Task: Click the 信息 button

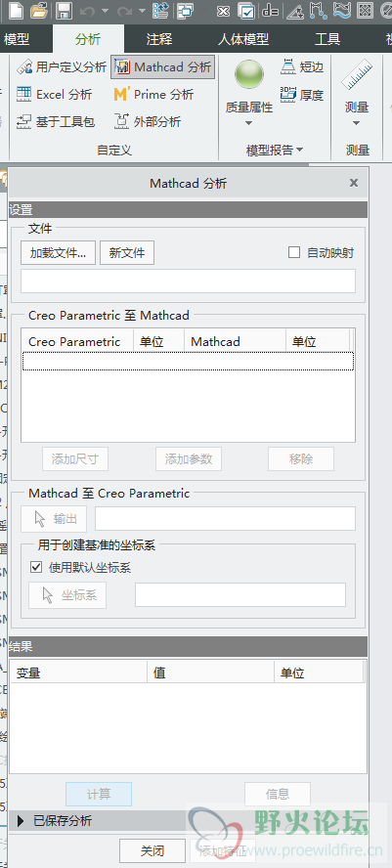Action: click(x=278, y=794)
